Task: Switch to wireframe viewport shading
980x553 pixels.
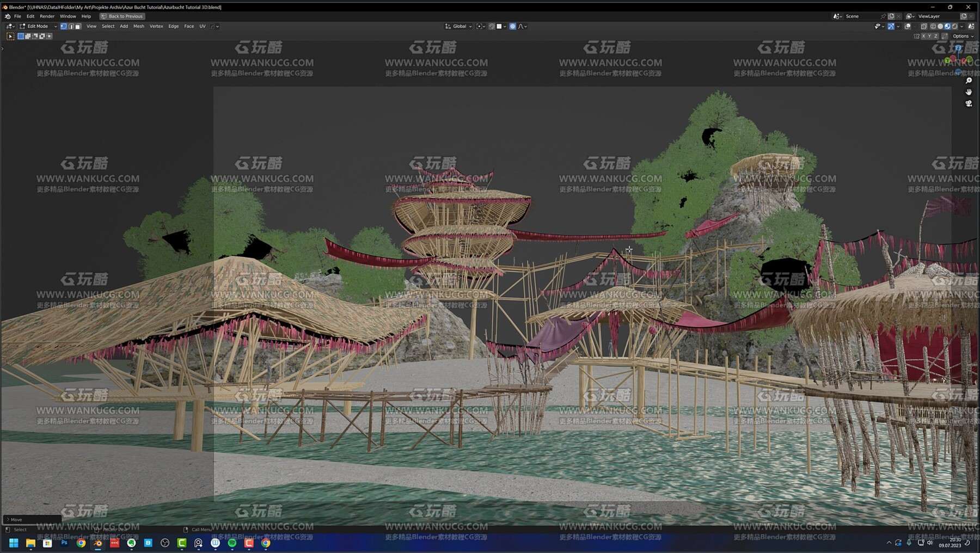Action: click(933, 26)
